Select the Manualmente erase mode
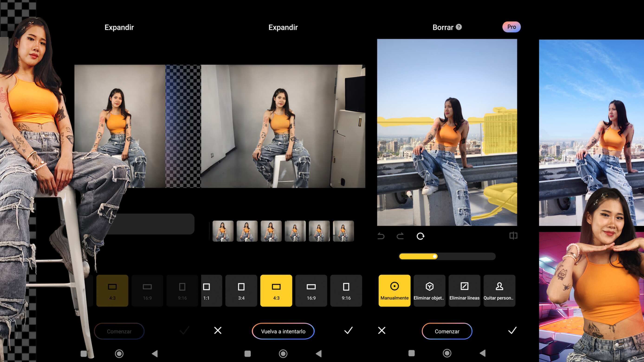The image size is (644, 362). (394, 291)
